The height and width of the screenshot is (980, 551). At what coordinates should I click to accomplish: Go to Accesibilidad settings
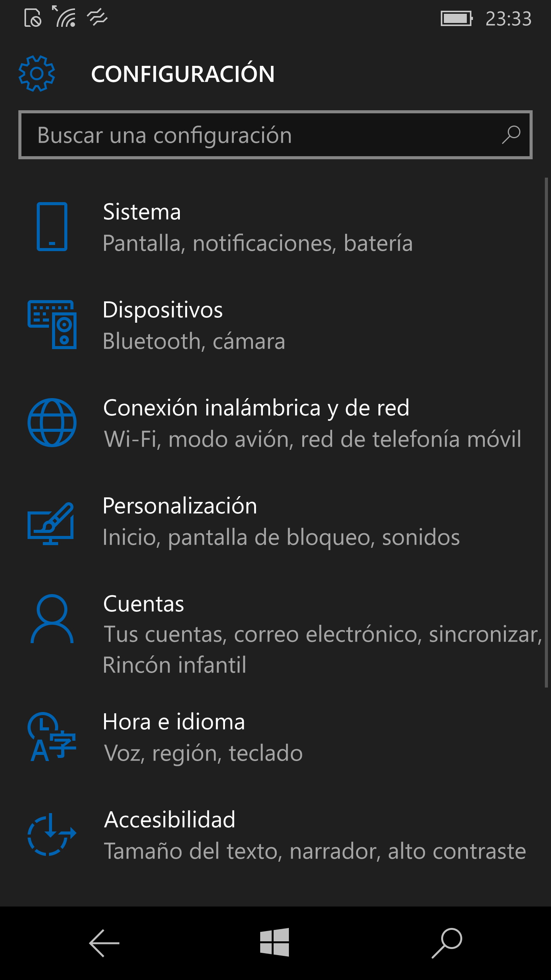[315, 835]
